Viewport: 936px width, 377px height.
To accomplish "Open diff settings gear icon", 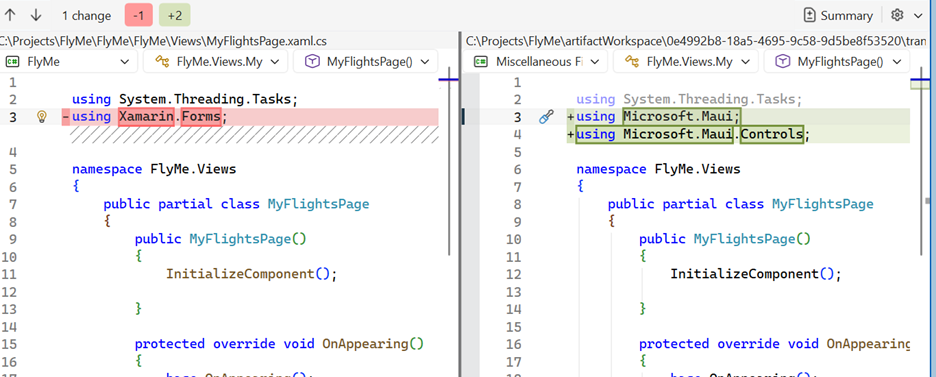I will pos(897,15).
